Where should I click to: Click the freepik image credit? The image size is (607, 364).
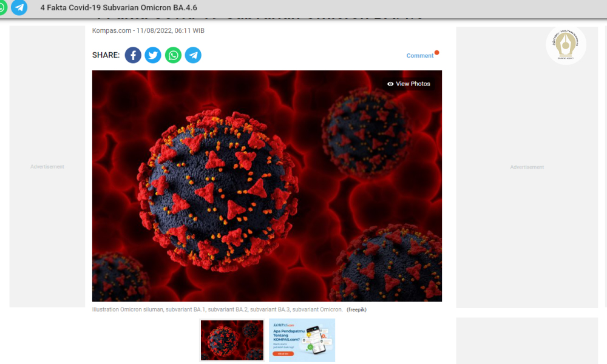(x=356, y=309)
